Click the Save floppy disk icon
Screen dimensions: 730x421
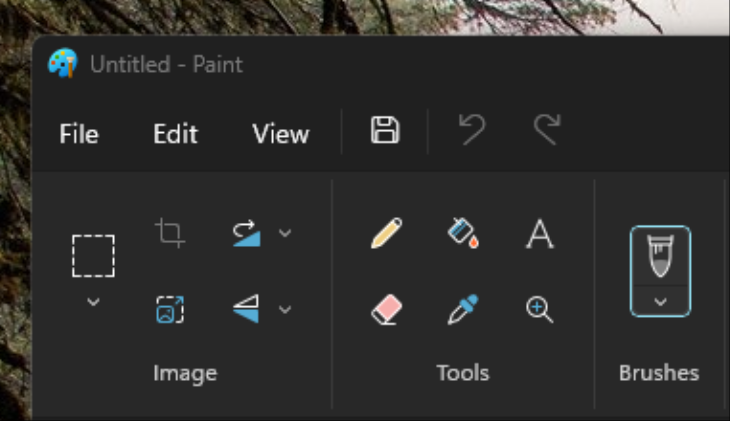point(385,130)
